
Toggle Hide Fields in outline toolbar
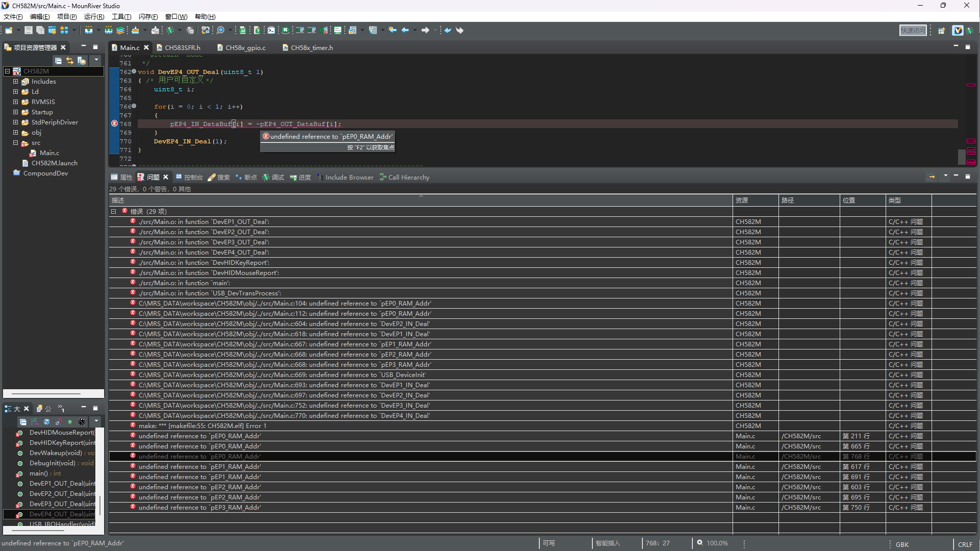pyautogui.click(x=46, y=422)
